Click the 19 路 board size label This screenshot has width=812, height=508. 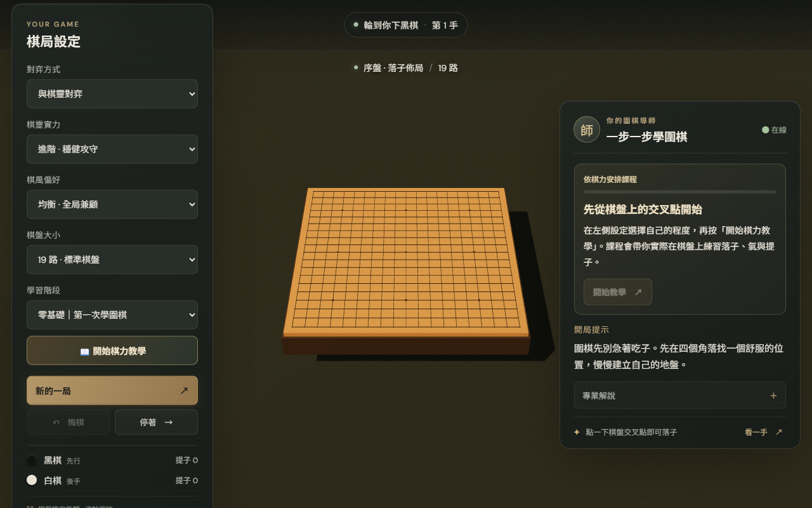tap(448, 68)
